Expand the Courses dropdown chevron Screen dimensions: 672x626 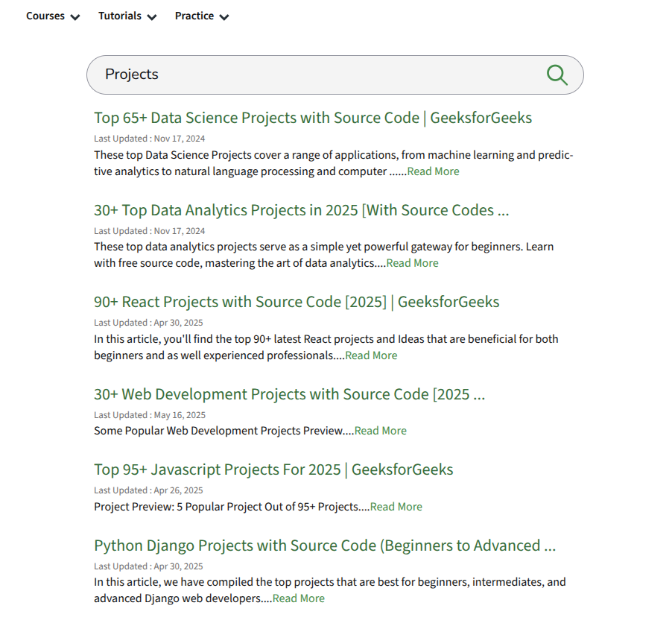75,17
